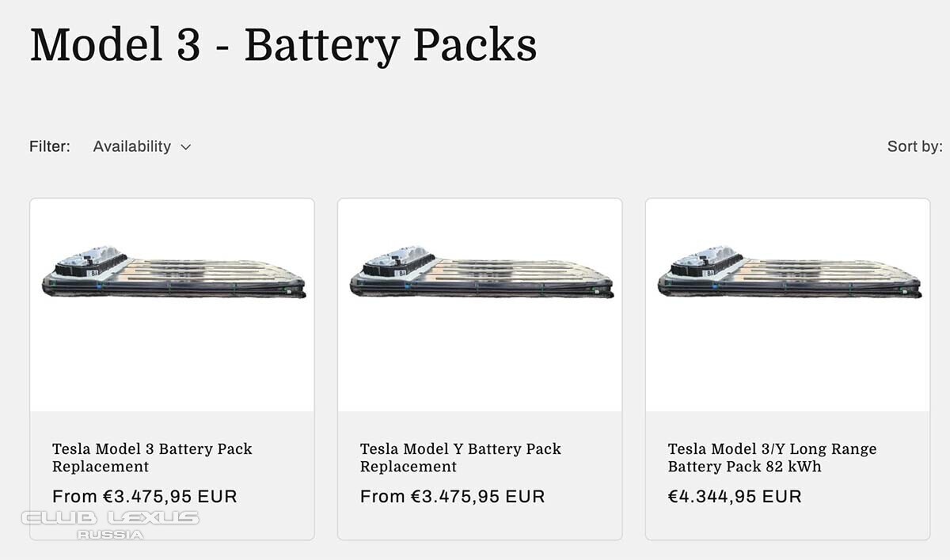Screen dimensions: 950x560
Task: Click the Club Lexus Russia watermark logo
Action: (110, 524)
